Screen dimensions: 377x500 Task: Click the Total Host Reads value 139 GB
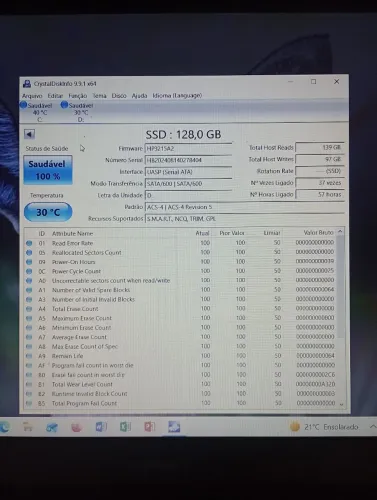320,147
